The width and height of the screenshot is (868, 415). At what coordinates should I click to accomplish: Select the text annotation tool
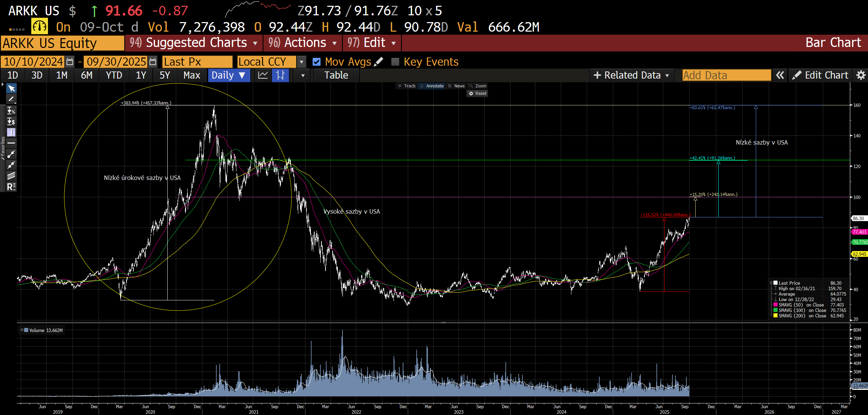click(x=11, y=132)
